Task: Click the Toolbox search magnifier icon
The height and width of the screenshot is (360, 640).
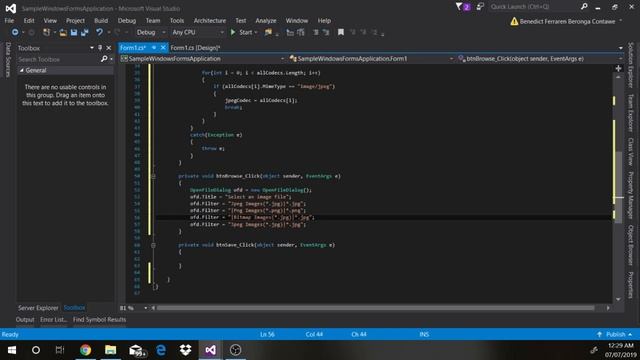Action: click(104, 59)
